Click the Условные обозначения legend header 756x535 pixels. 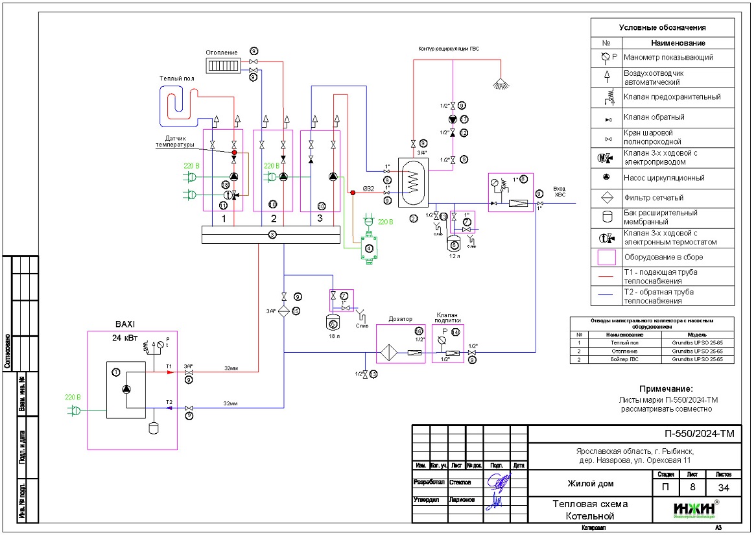[662, 28]
